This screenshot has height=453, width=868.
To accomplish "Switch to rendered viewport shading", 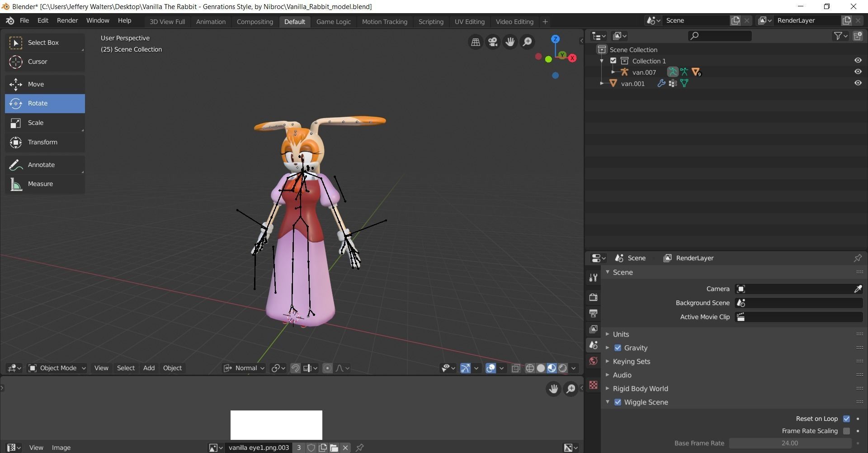I will pos(563,368).
